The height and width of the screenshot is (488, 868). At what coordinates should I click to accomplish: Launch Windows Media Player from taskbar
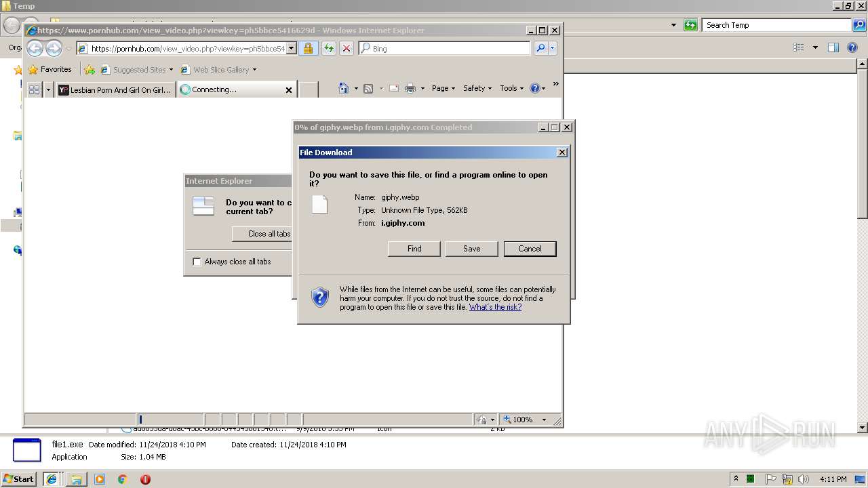(100, 479)
